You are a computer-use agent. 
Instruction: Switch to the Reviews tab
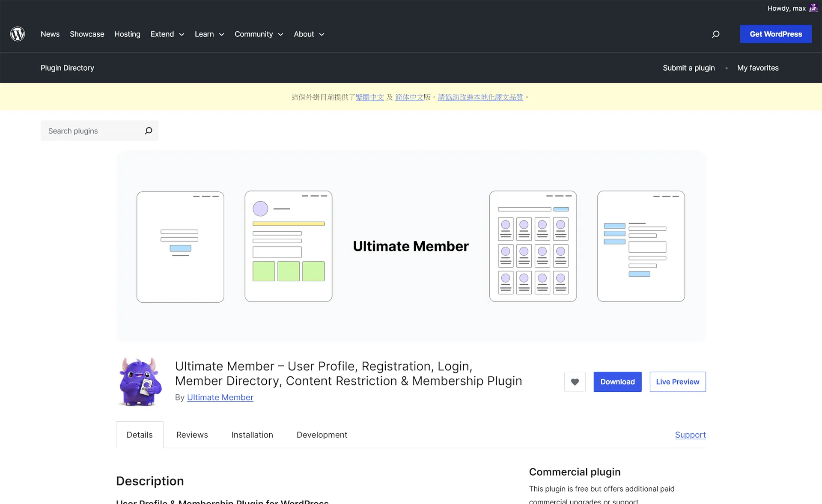pyautogui.click(x=192, y=435)
